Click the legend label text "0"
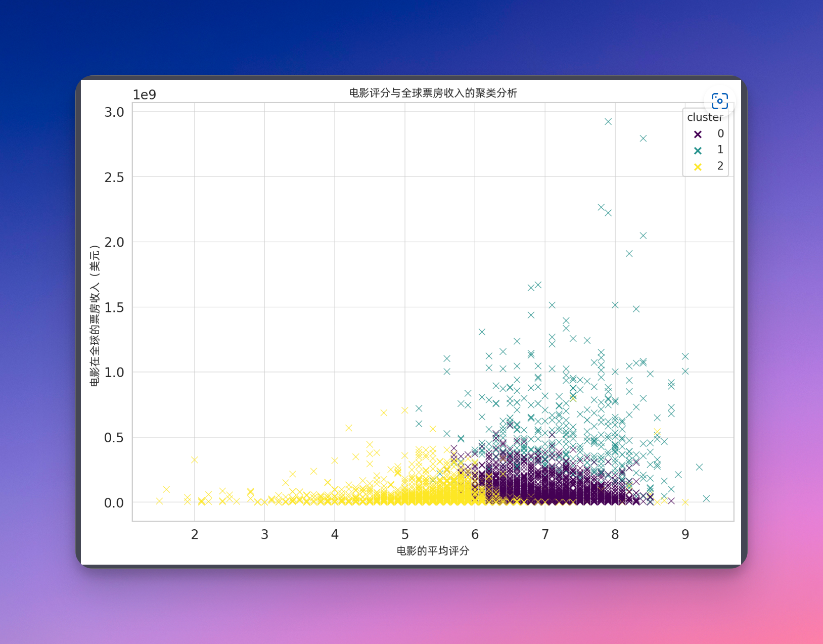Image resolution: width=823 pixels, height=644 pixels. pyautogui.click(x=720, y=133)
